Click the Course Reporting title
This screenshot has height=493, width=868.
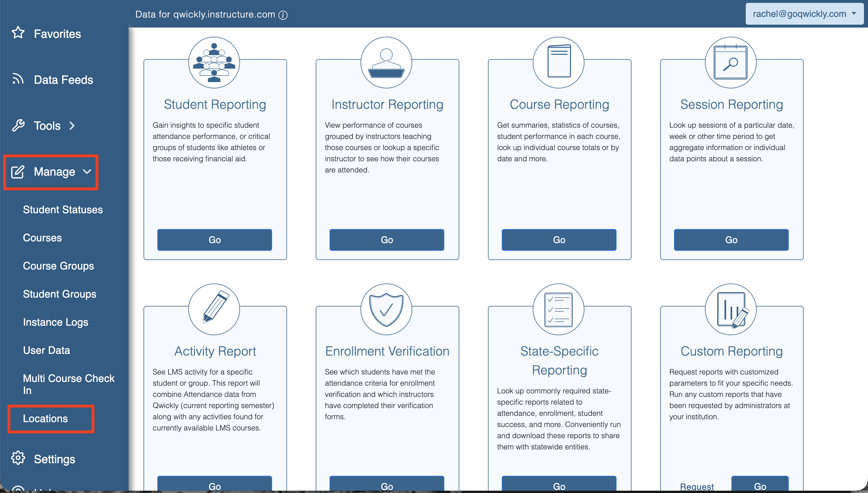[x=559, y=105]
